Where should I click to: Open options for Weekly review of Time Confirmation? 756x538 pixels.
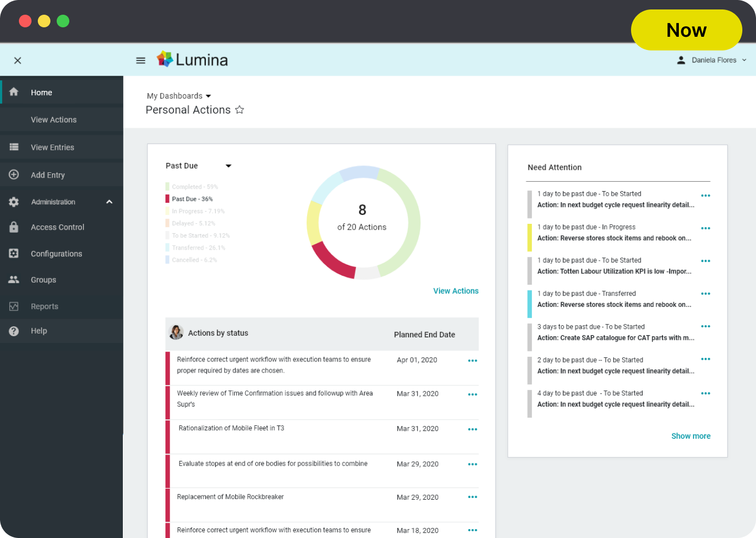tap(472, 394)
